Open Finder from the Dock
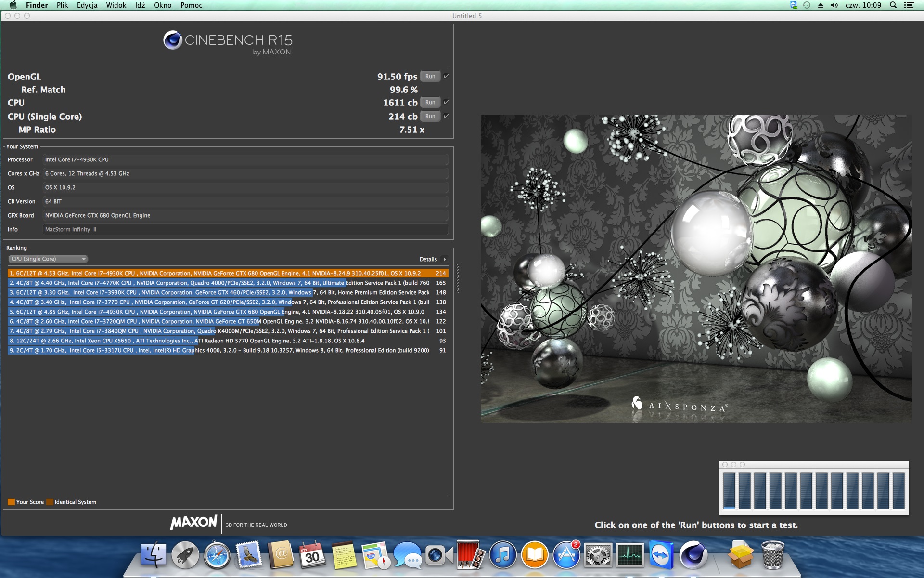Image resolution: width=924 pixels, height=578 pixels. pos(153,555)
